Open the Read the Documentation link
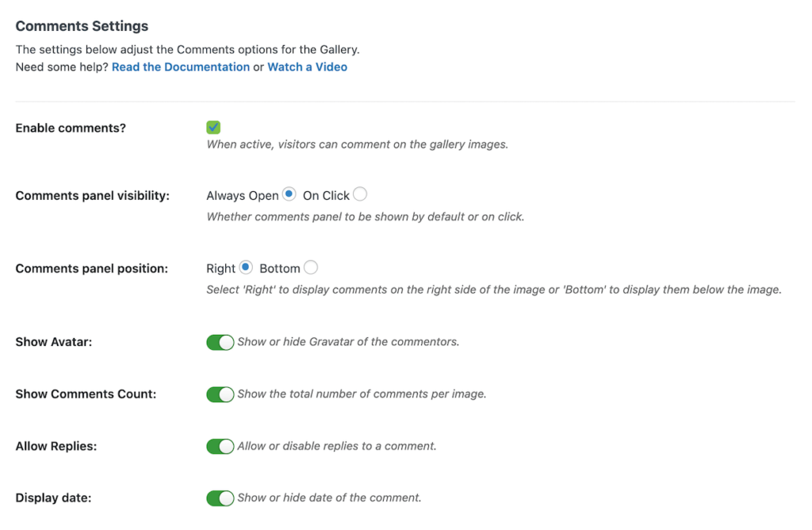The height and width of the screenshot is (530, 812). (x=181, y=67)
